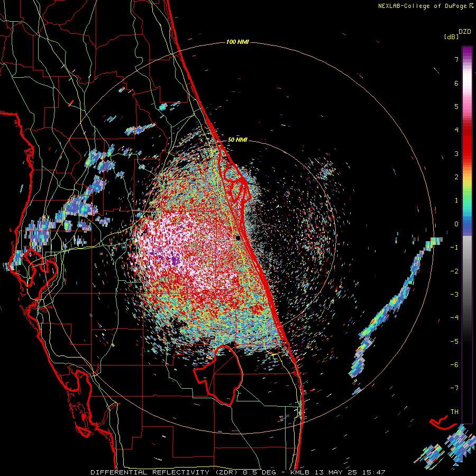Click the 3 value on the color scale
Screen dimensions: 476x476
click(456, 153)
